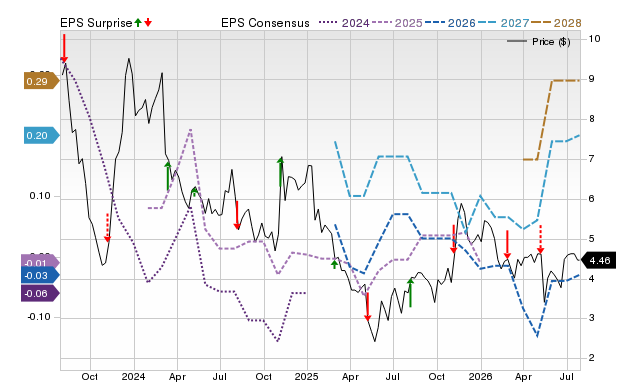Click the 8 label on the price axis
Viewport: 640px width, 382px height.
point(591,119)
